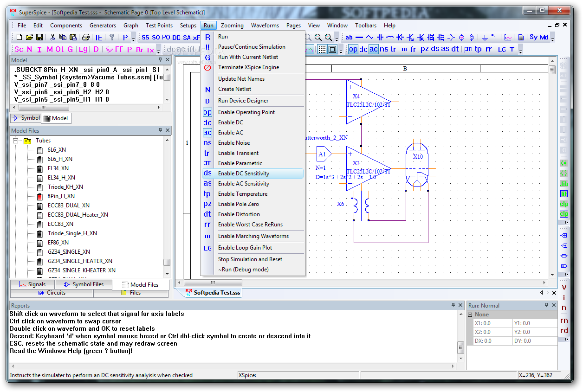
Task: Click the zoom out magnifier icon
Action: pyautogui.click(x=318, y=37)
